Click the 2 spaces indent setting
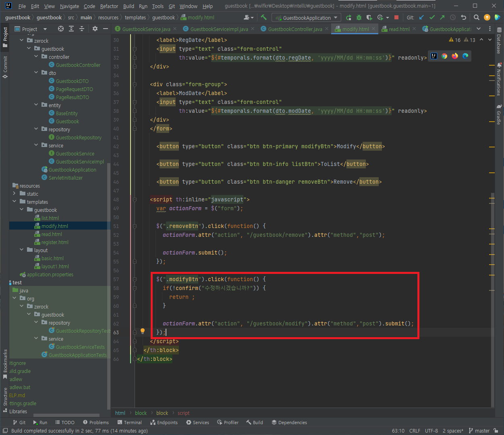The width and height of the screenshot is (504, 435). coord(453,431)
